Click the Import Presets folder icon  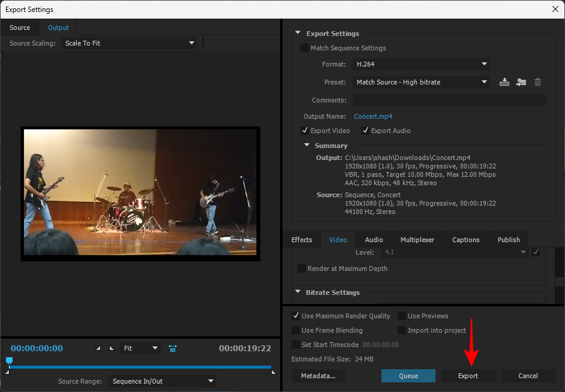[521, 82]
